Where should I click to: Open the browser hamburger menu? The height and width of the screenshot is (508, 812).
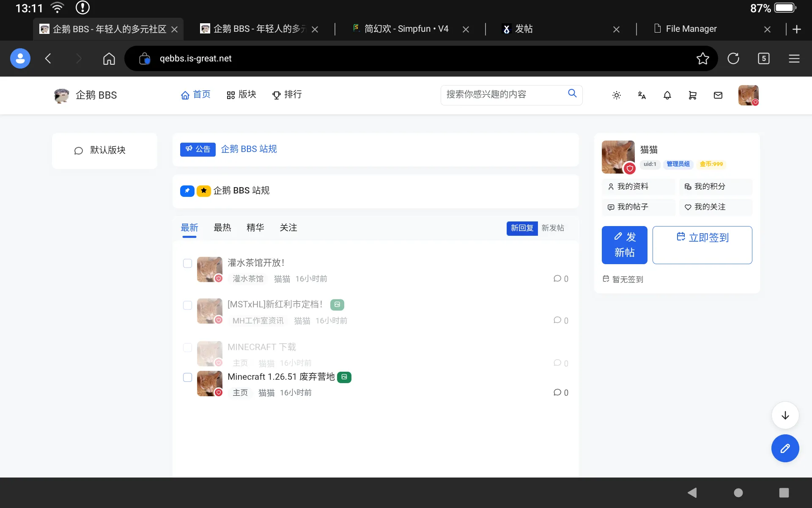[794, 58]
